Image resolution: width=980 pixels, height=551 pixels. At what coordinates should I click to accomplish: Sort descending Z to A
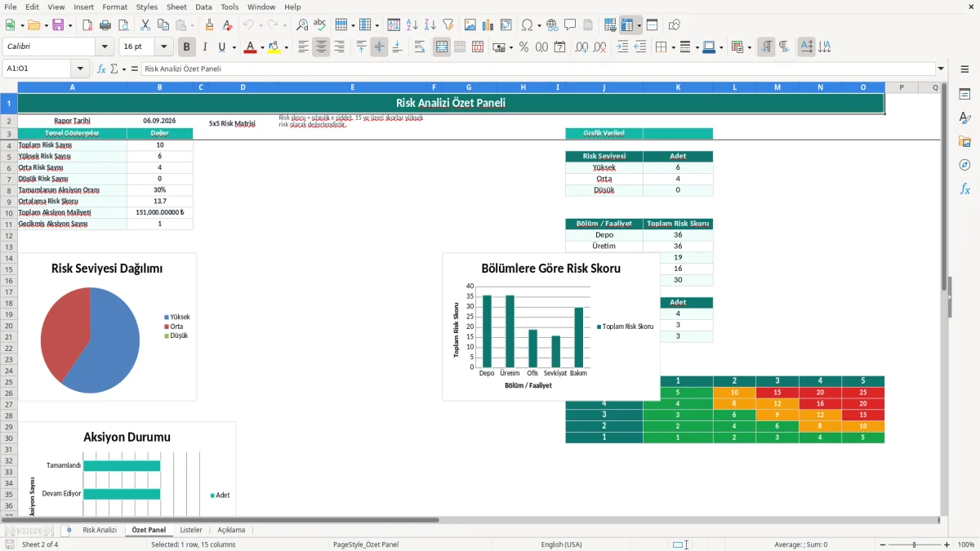pyautogui.click(x=430, y=25)
